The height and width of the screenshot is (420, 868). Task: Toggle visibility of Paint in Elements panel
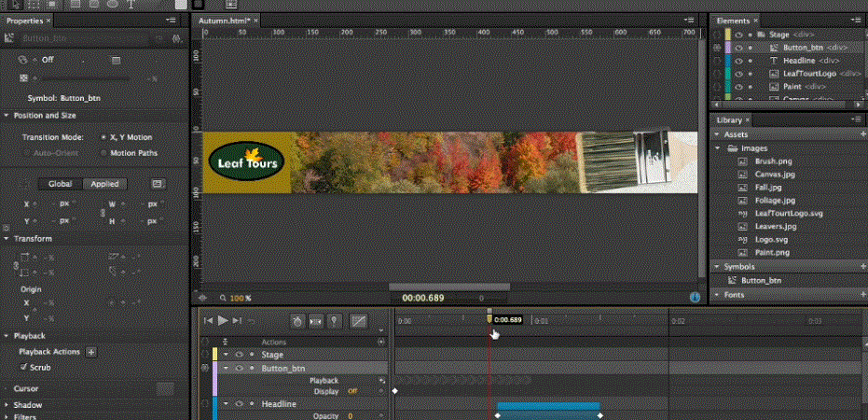click(738, 87)
